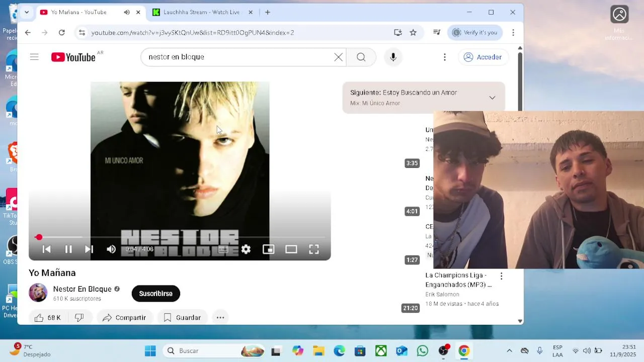Enable theater mode view
Screen dimensions: 644x362
pyautogui.click(x=291, y=249)
